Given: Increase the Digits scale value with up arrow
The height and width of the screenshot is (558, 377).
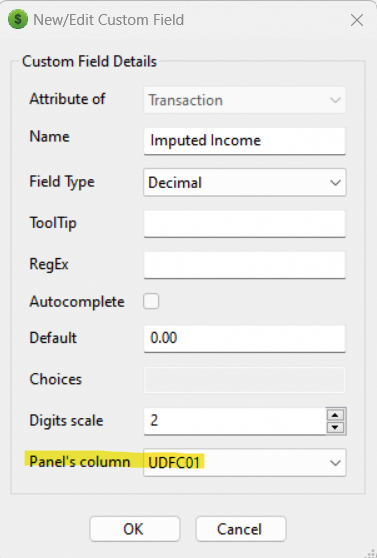Looking at the screenshot, I should click(335, 415).
